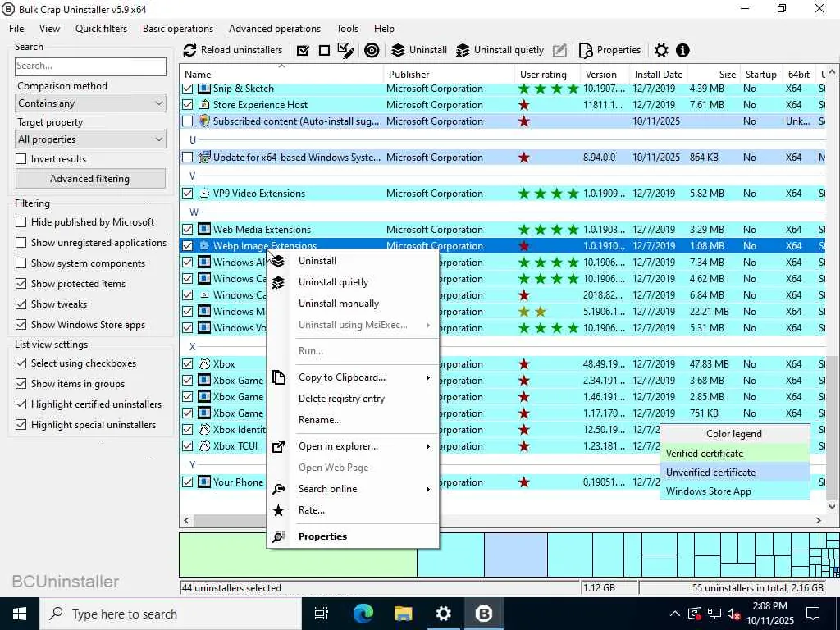Click the select-all checkmark toolbar icon

303,50
